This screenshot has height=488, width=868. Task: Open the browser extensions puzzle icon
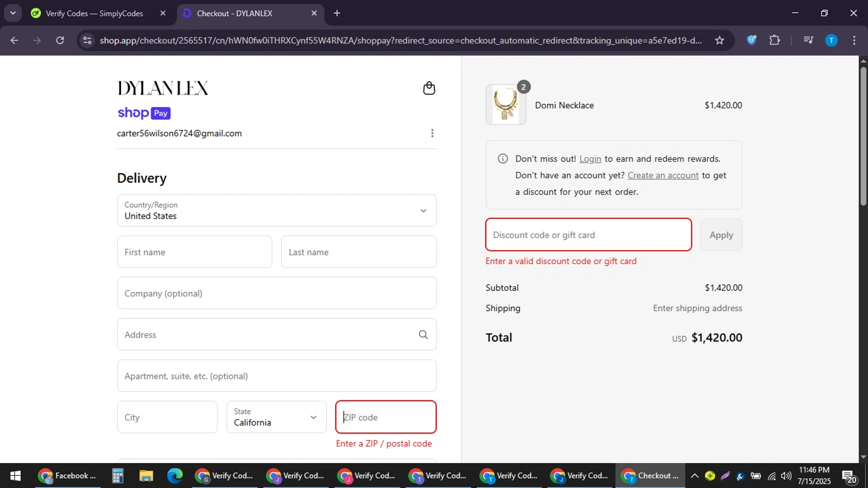tap(774, 41)
